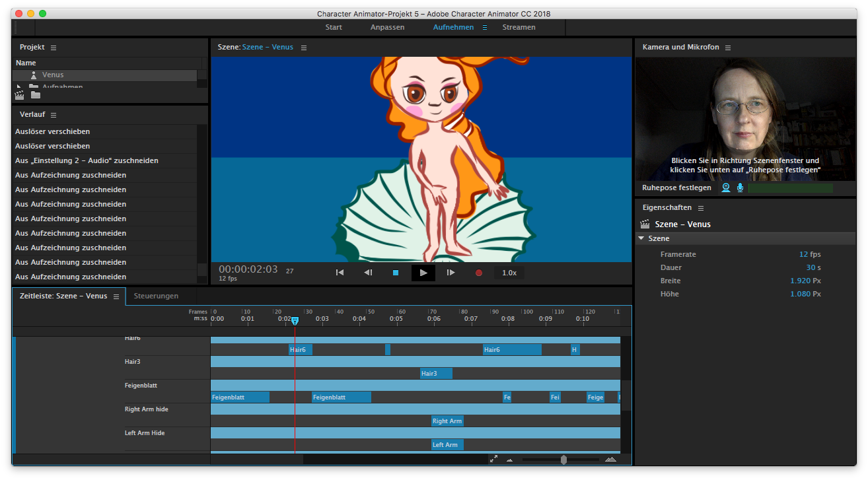Fit timeline to view with expand arrows icon
The width and height of the screenshot is (868, 480).
point(493,459)
